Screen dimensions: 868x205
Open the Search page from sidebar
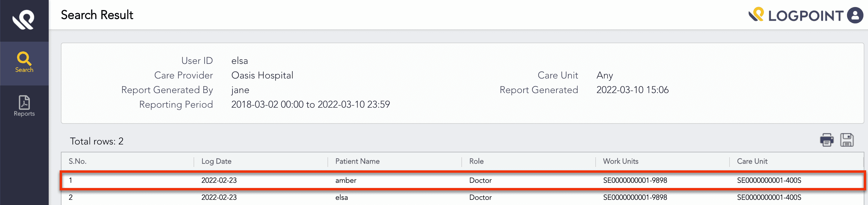pyautogui.click(x=24, y=63)
